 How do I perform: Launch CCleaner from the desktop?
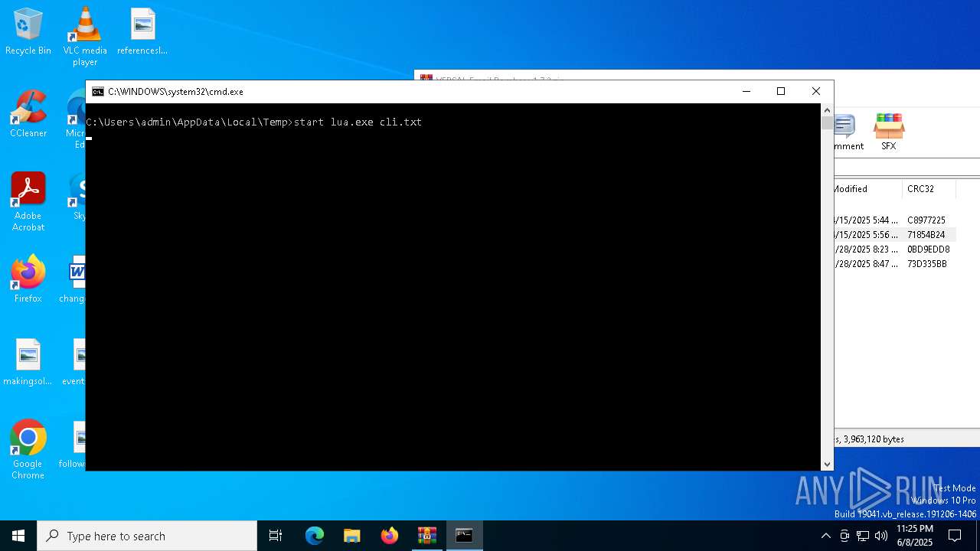pyautogui.click(x=28, y=115)
